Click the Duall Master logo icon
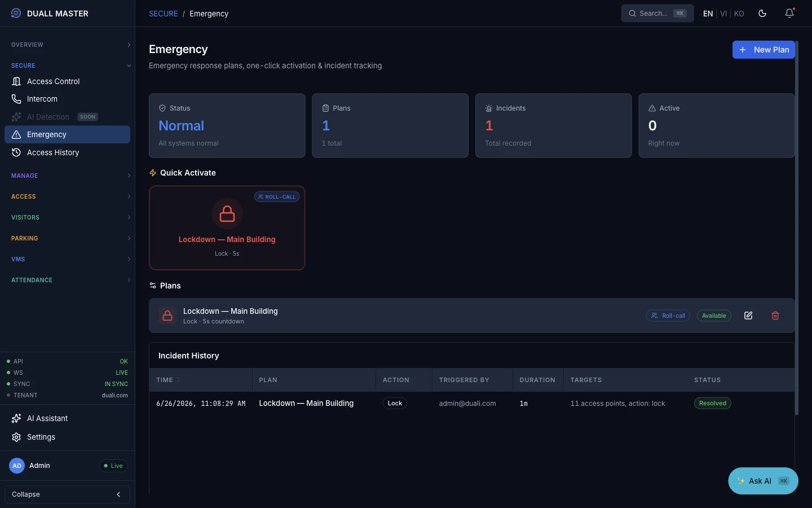The width and height of the screenshot is (812, 508). [16, 13]
